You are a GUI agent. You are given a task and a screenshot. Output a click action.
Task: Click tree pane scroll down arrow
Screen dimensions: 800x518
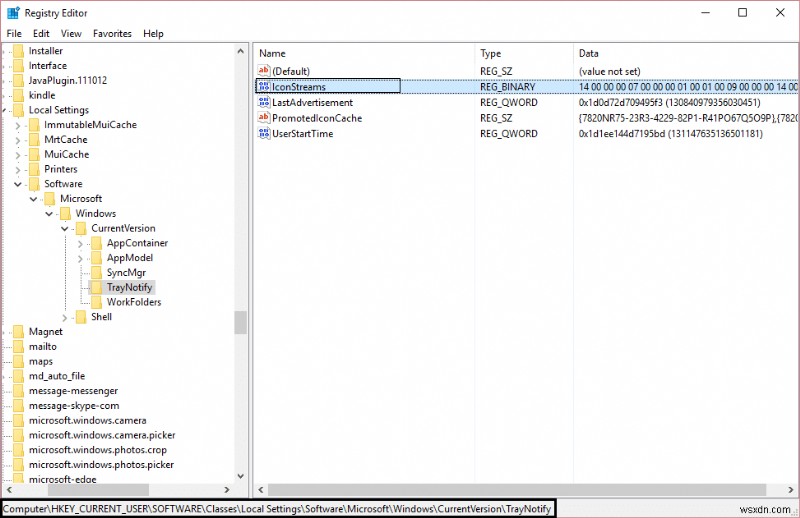[x=240, y=476]
